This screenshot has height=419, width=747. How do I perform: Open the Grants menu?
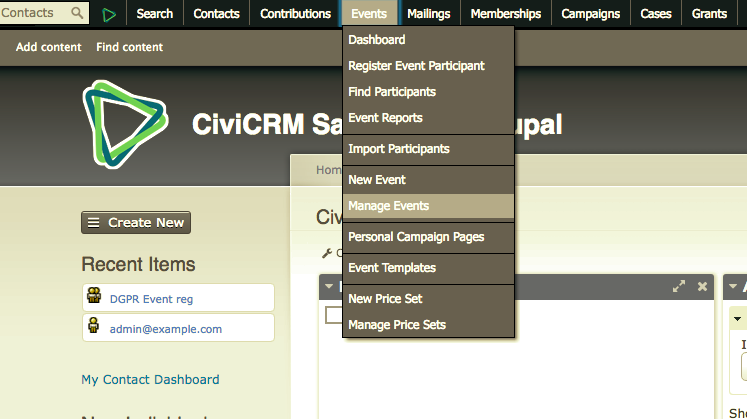click(x=709, y=14)
